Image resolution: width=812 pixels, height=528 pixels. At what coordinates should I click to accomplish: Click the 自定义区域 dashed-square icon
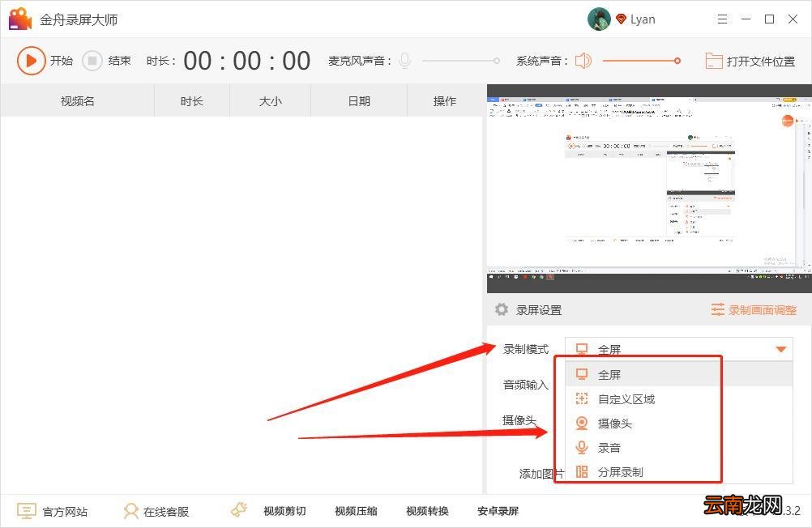[582, 398]
